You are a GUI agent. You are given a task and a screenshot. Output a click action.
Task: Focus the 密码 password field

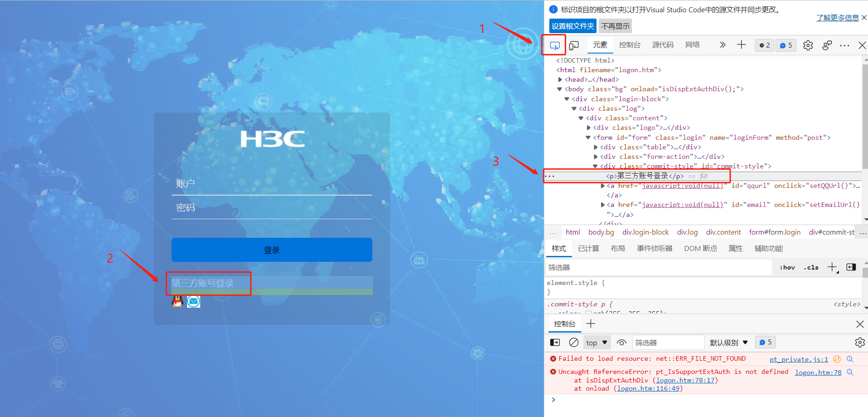[x=272, y=208]
